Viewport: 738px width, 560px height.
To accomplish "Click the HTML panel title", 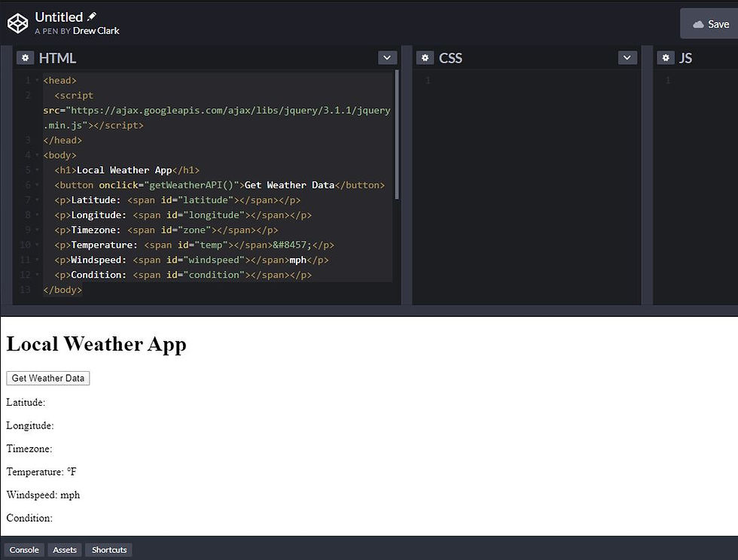I will [57, 58].
